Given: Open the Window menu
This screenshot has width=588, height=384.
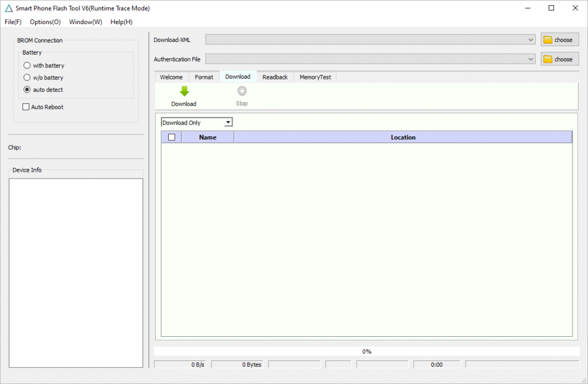Looking at the screenshot, I should point(85,22).
